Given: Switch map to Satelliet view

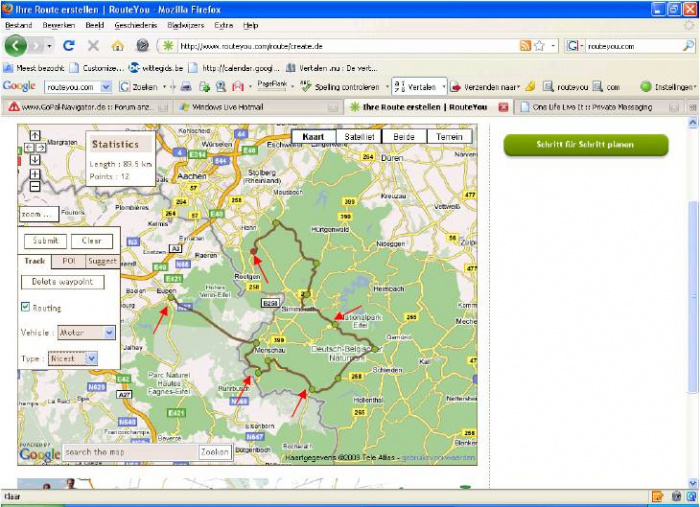Looking at the screenshot, I should [x=359, y=137].
